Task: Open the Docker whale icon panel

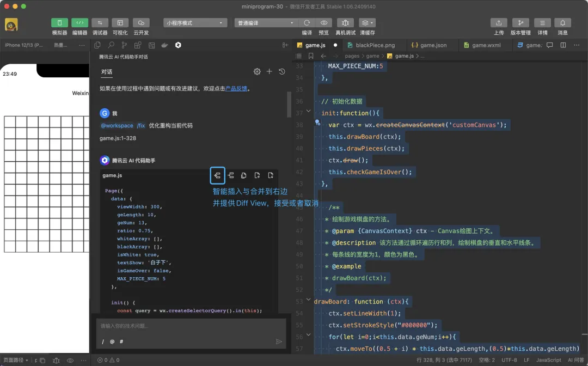Action: tap(165, 45)
